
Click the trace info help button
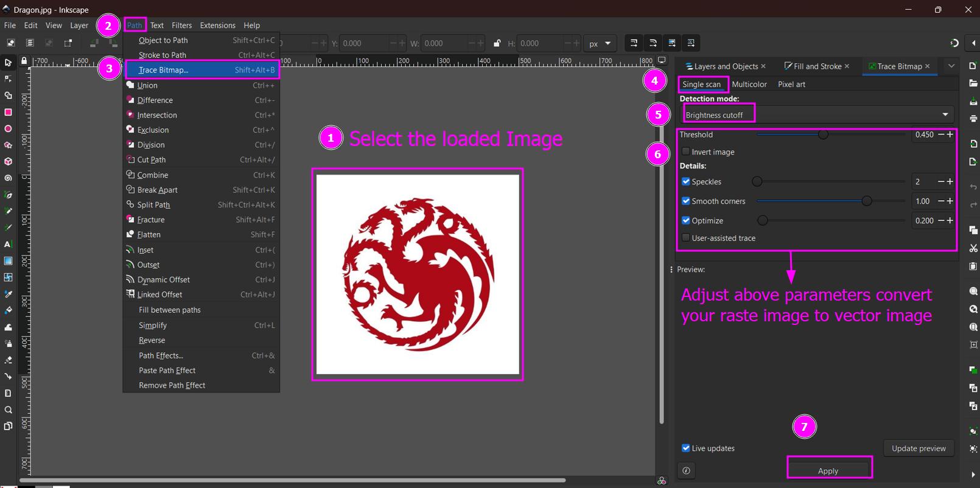point(686,470)
